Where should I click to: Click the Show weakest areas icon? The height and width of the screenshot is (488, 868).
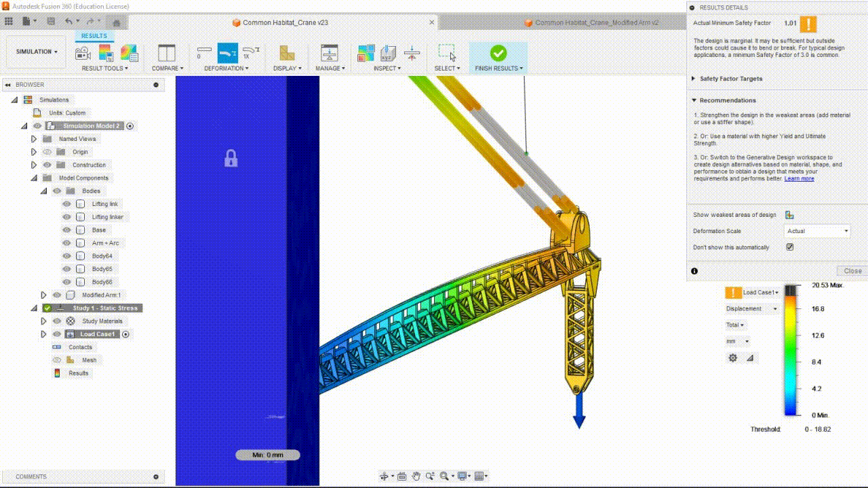(789, 215)
